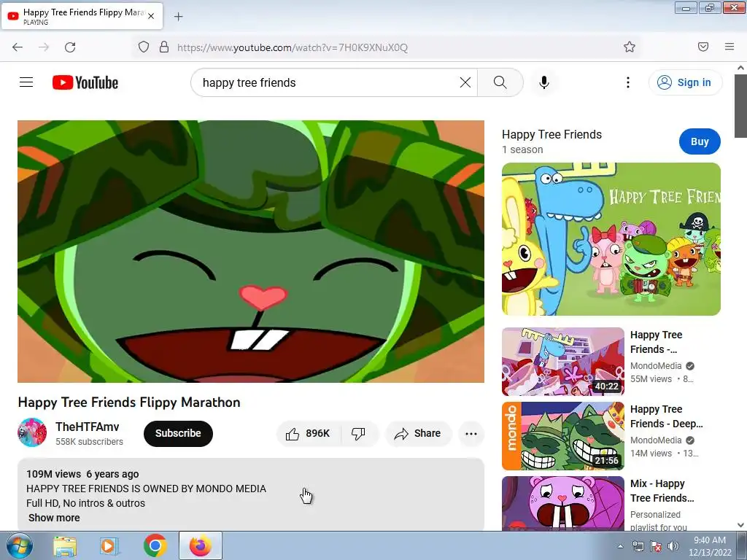Open the YouTube hamburger guide menu

tap(26, 82)
